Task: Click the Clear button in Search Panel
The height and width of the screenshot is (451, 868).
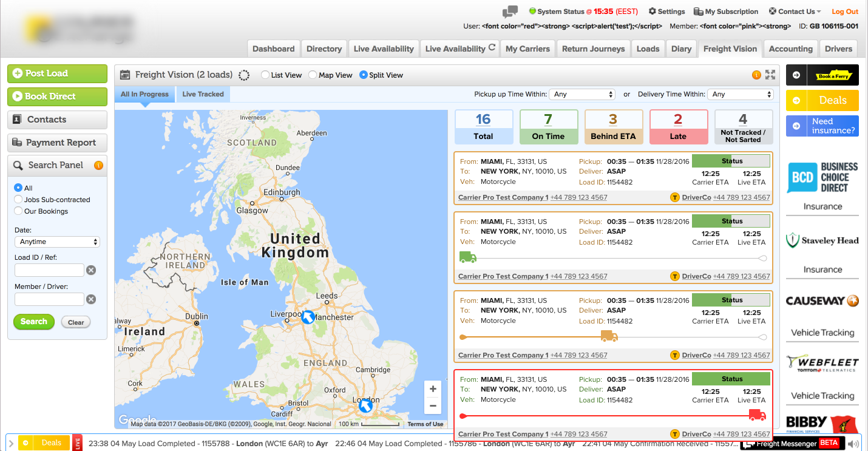Action: pyautogui.click(x=76, y=322)
